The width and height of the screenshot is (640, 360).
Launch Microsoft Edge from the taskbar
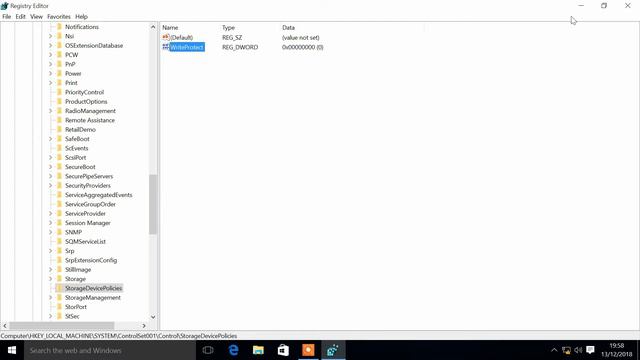(233, 350)
